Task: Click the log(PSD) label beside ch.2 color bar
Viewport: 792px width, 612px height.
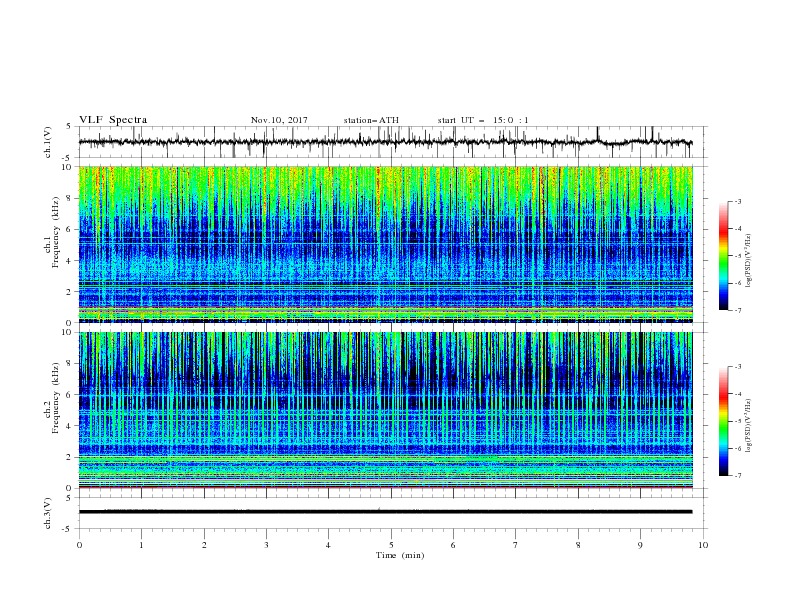Action: tap(748, 425)
